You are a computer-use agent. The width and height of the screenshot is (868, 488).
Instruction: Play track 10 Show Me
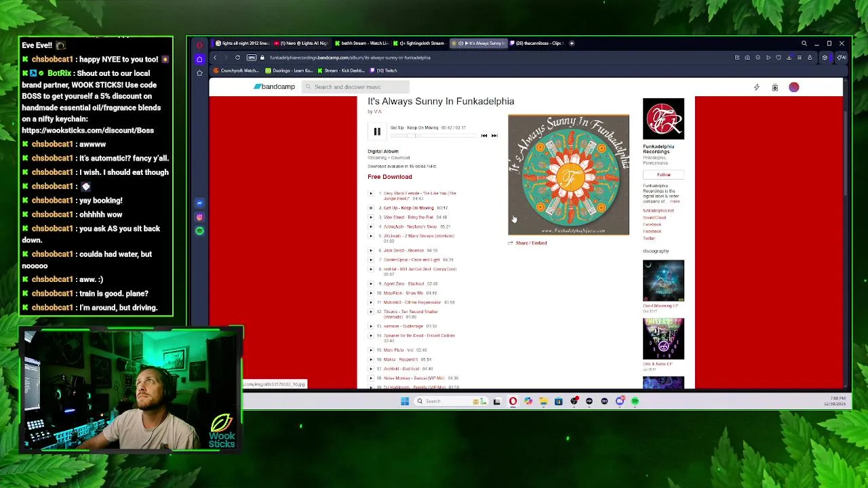pos(371,293)
